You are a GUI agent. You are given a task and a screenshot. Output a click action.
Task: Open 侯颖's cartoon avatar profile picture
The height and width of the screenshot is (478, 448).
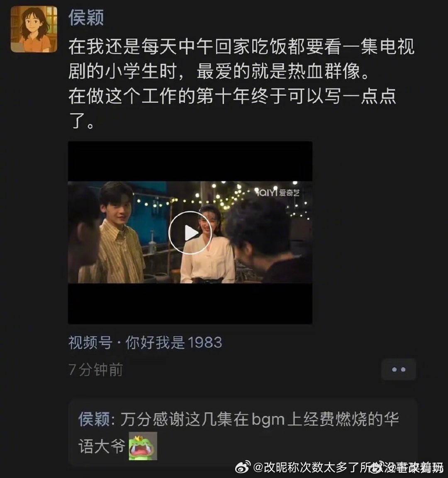pyautogui.click(x=34, y=29)
